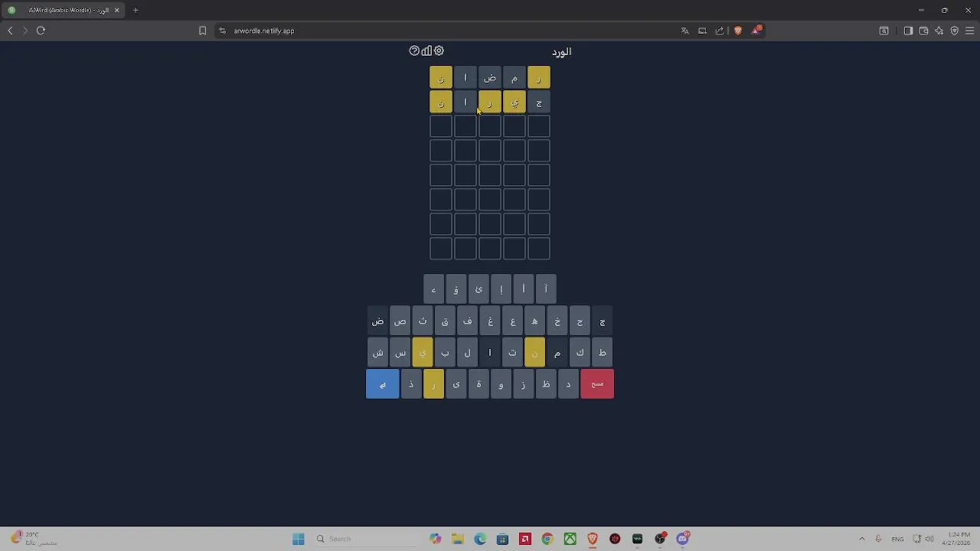Open Brave Leo AI sparkle icon
This screenshot has width=980, height=551.
(x=939, y=31)
